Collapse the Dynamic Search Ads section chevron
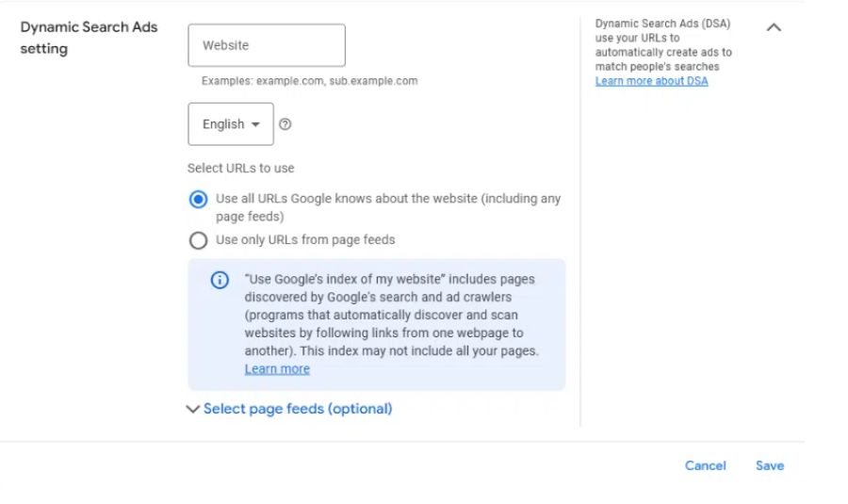 pyautogui.click(x=774, y=27)
